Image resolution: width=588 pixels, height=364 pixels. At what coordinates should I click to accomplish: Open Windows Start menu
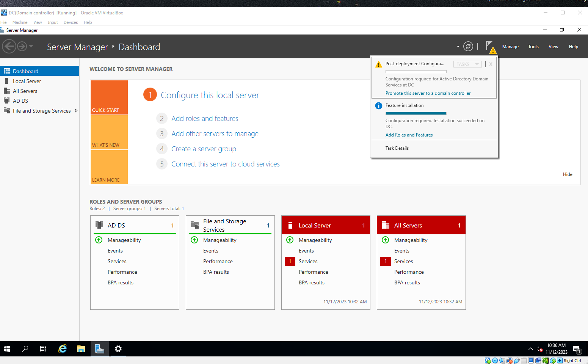coord(7,349)
